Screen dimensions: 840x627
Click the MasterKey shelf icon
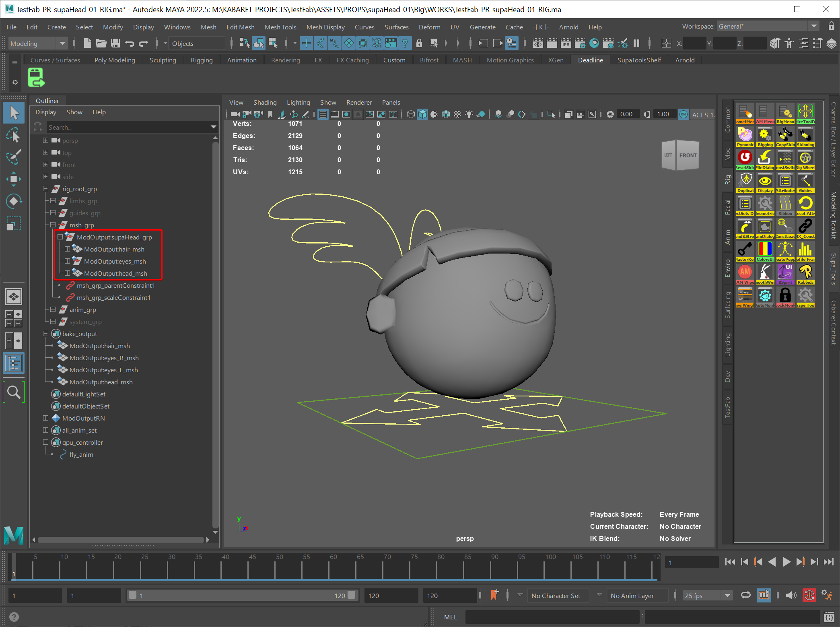[x=745, y=252]
